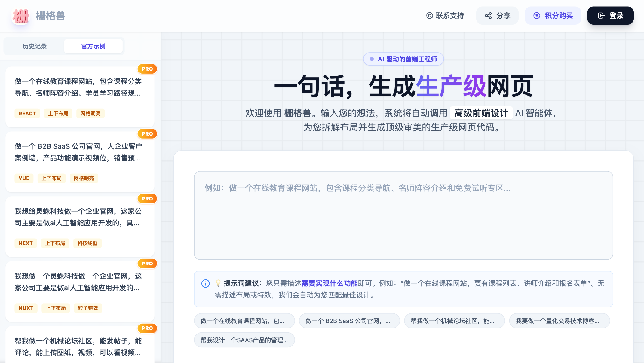Click the lightbulb icon before 提示词建议
The width and height of the screenshot is (644, 363).
tap(218, 283)
